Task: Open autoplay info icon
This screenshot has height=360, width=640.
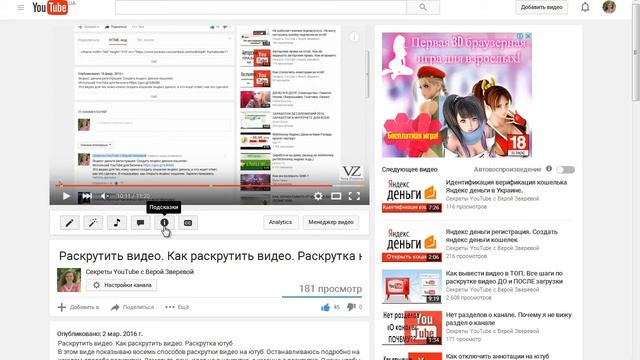Action: (x=549, y=169)
